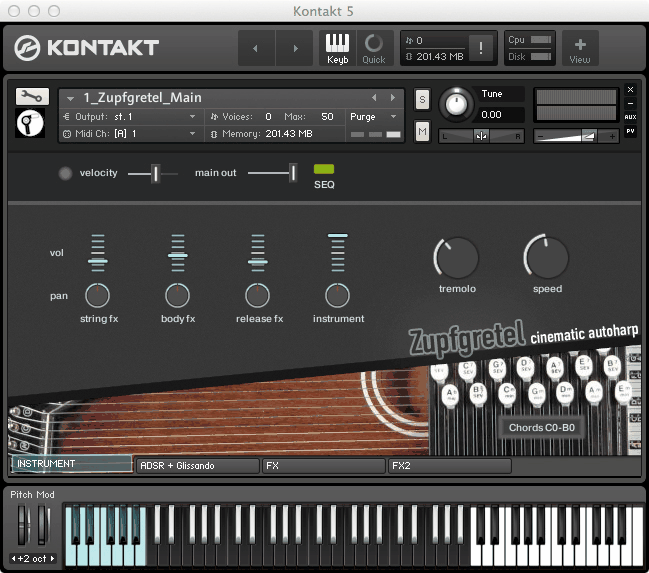Open the View options menu

tap(580, 48)
